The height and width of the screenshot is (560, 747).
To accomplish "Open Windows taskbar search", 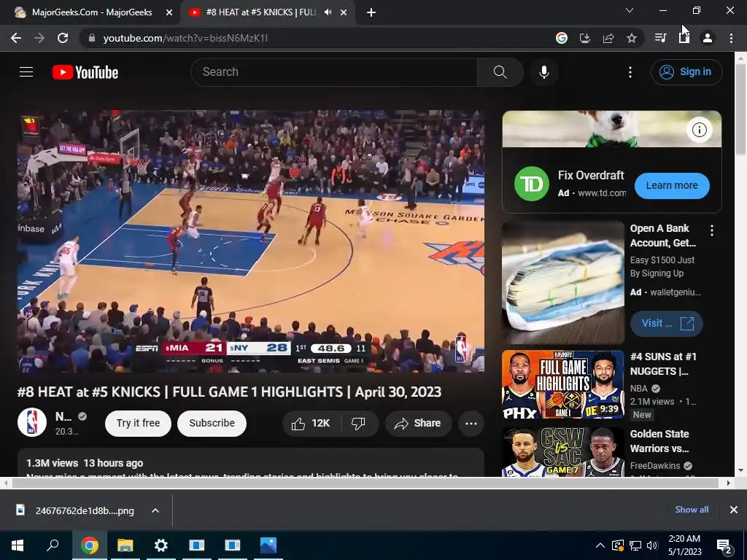I will (53, 545).
